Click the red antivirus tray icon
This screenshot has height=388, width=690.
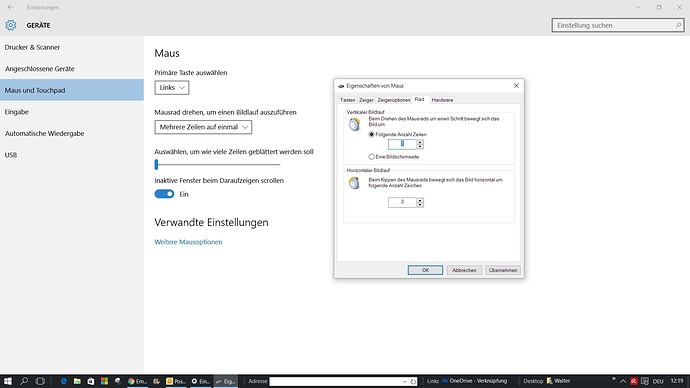coord(634,381)
